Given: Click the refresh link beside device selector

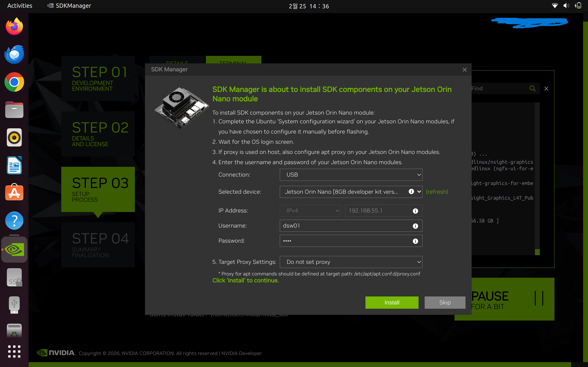Looking at the screenshot, I should pos(437,192).
